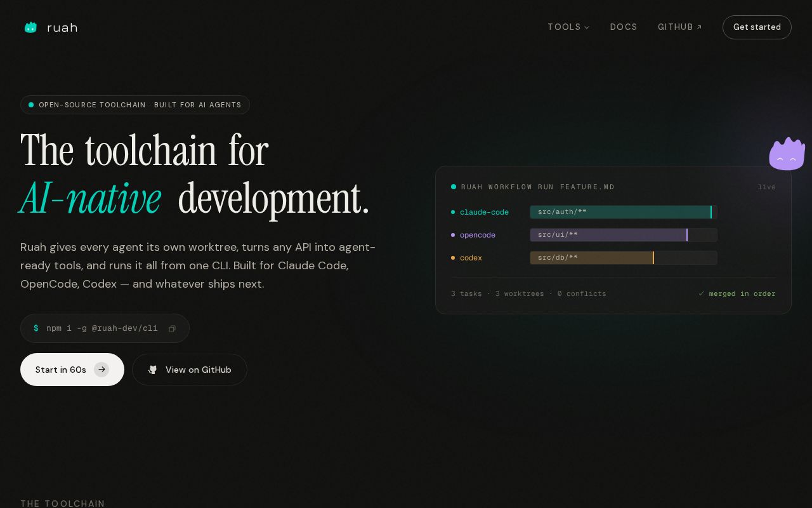Click the claude-code src/auth progress bar
Viewport: 812px width, 508px height.
click(624, 212)
